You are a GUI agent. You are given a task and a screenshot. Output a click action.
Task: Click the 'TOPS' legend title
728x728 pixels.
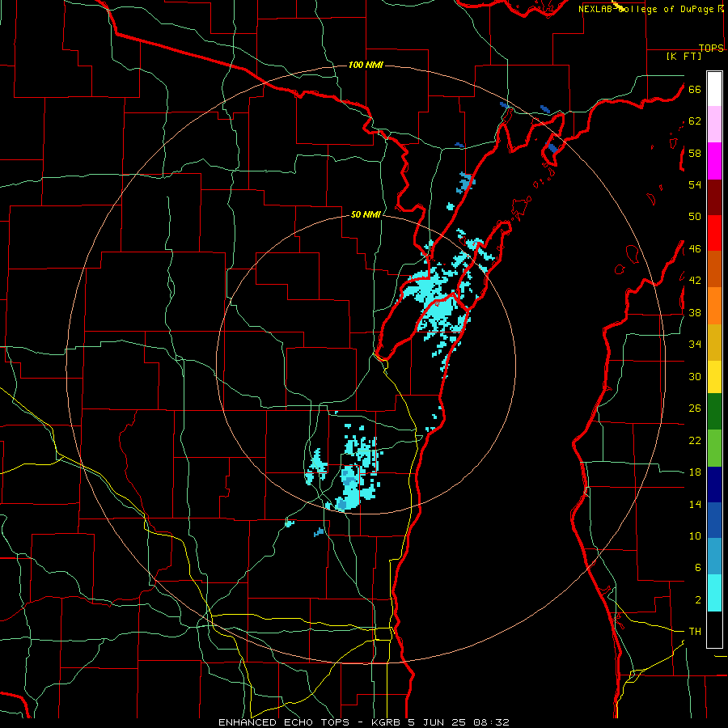click(x=711, y=48)
